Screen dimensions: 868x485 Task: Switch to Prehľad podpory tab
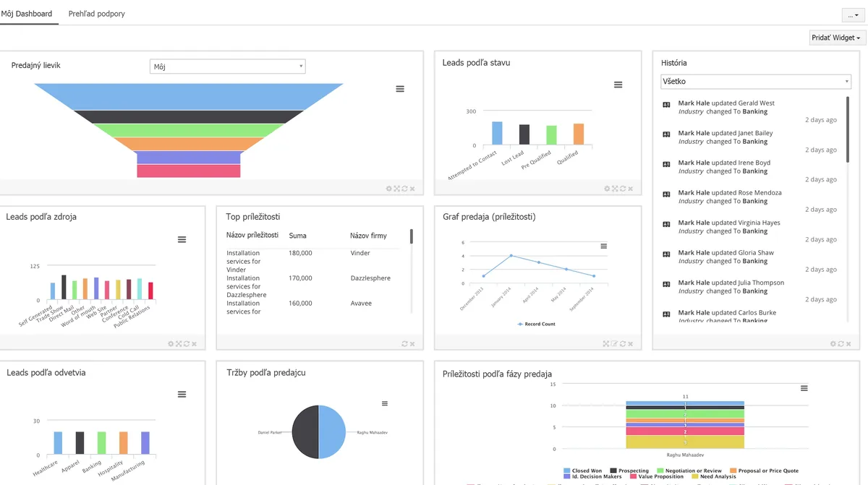coord(96,14)
